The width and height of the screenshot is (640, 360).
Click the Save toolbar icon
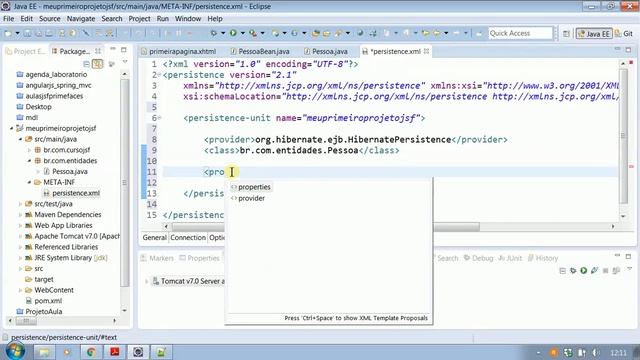27,33
